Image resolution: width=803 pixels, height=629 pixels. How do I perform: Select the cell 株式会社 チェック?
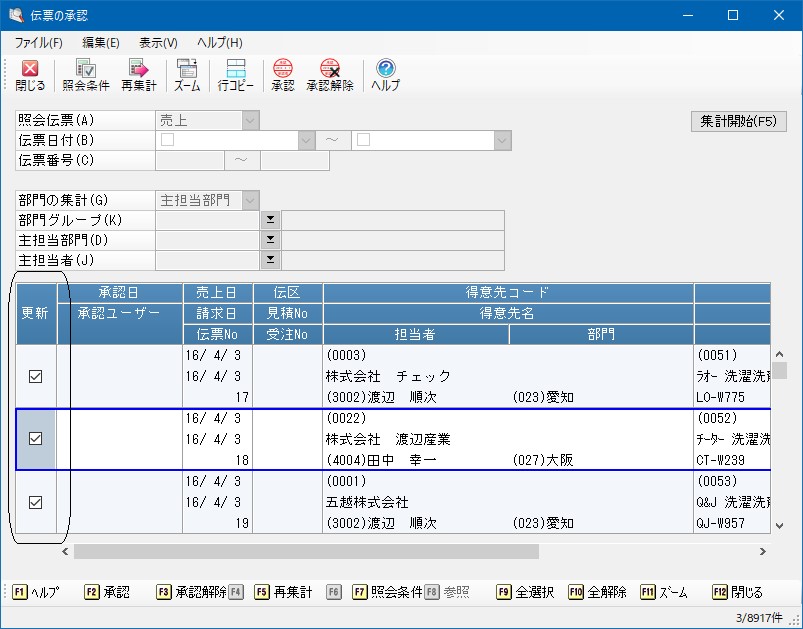coord(388,376)
